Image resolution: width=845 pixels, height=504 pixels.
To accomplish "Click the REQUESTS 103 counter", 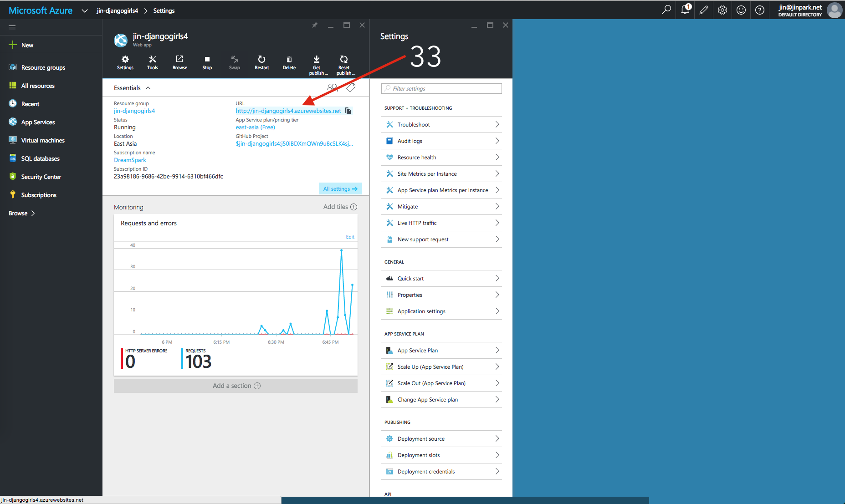I will 196,359.
